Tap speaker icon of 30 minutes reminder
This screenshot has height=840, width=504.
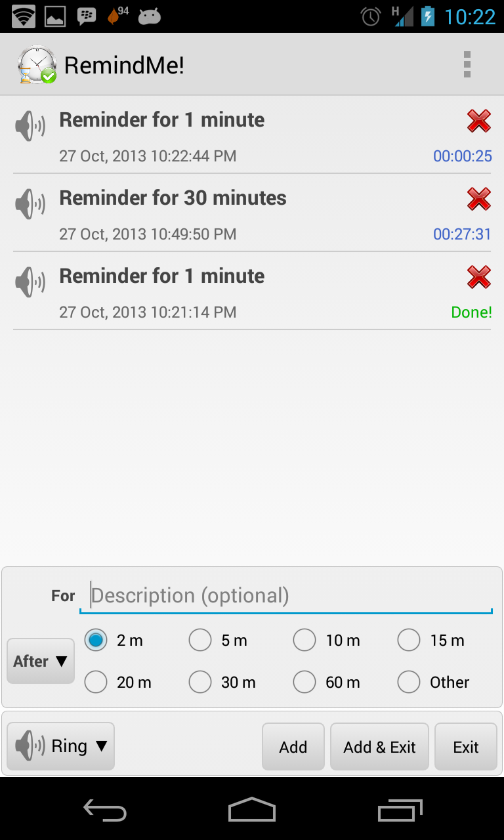click(x=30, y=203)
